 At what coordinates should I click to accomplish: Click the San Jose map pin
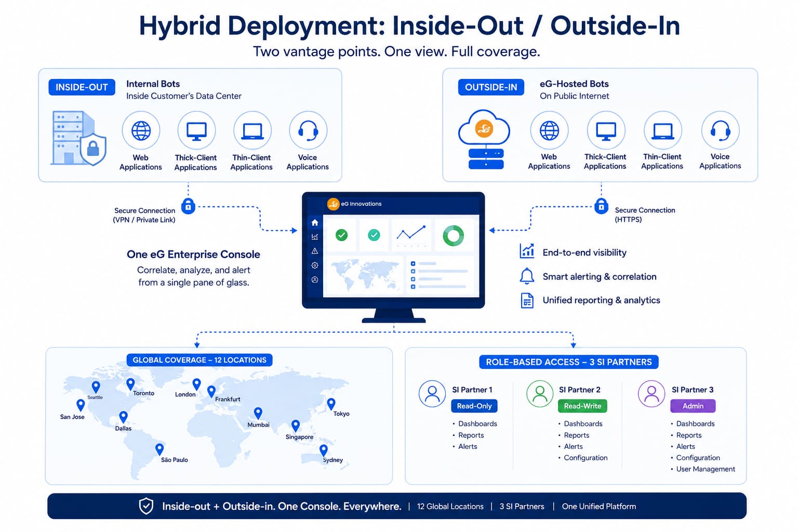(x=81, y=405)
